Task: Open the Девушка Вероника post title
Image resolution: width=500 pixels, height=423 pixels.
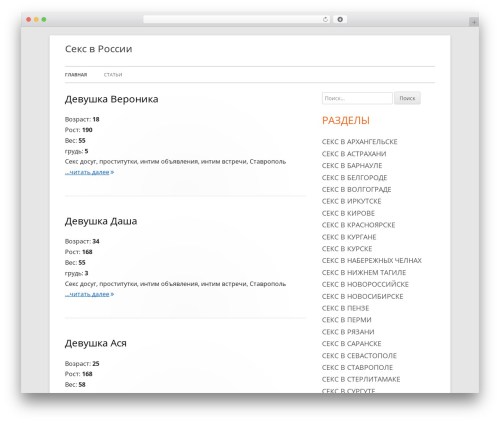Action: click(112, 99)
